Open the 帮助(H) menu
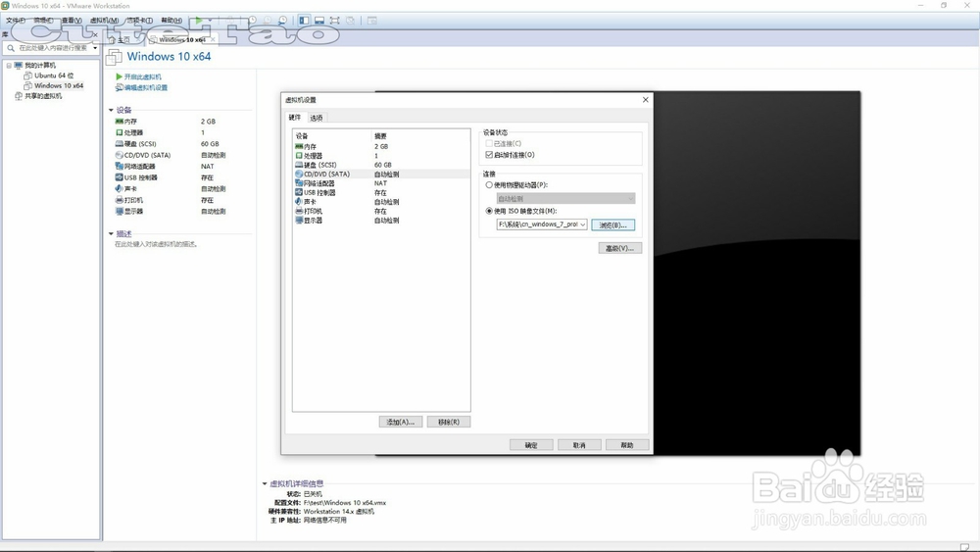Viewport: 980px width, 552px height. point(171,21)
